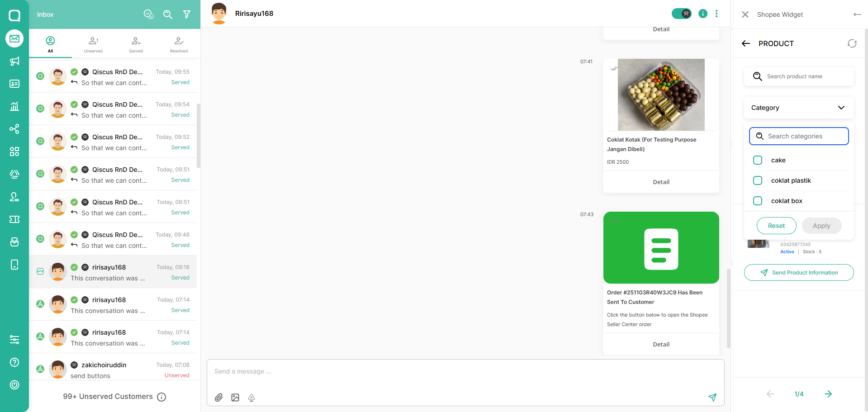Screen dimensions: 868x412
Task: Click the image upload icon in composer
Action: [235, 398]
